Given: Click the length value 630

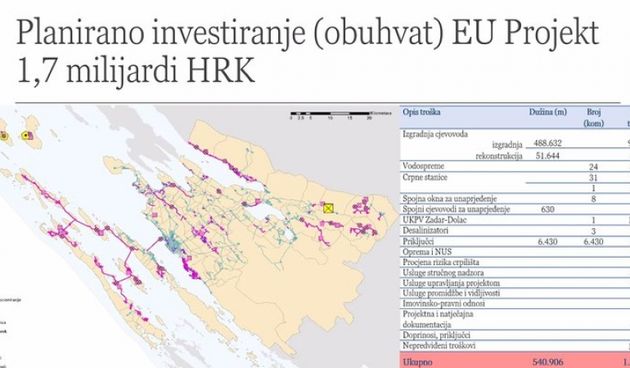Looking at the screenshot, I should click(548, 209).
